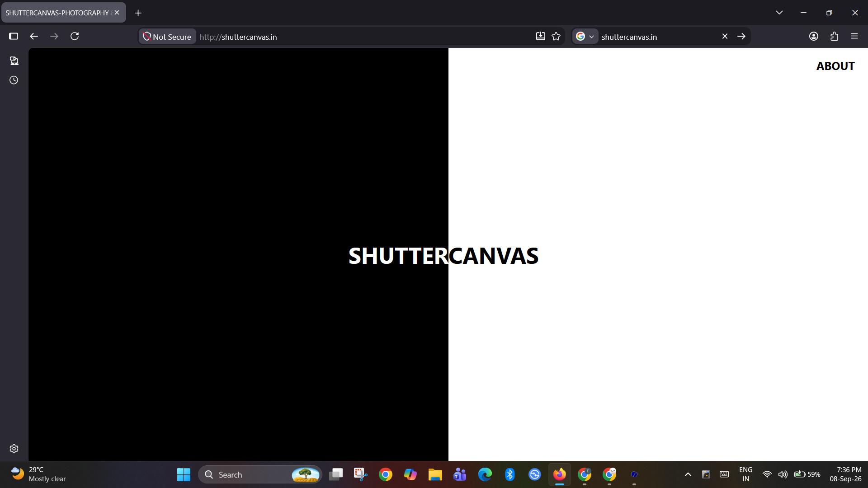Open File Explorer from taskbar
Screen dimensions: 868x488
click(x=435, y=474)
